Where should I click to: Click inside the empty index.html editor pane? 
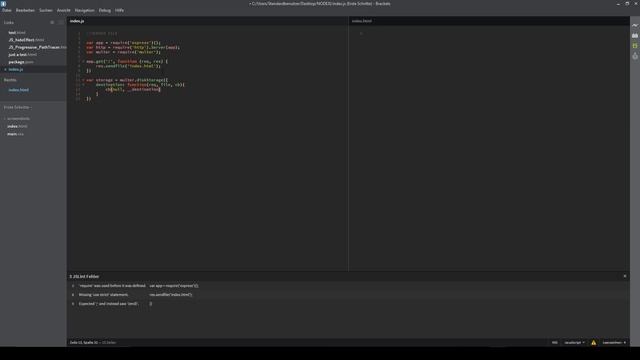pos(489,147)
